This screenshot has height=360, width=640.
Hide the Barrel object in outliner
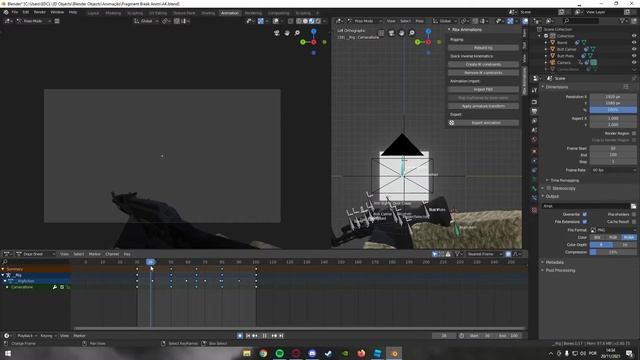tap(634, 42)
